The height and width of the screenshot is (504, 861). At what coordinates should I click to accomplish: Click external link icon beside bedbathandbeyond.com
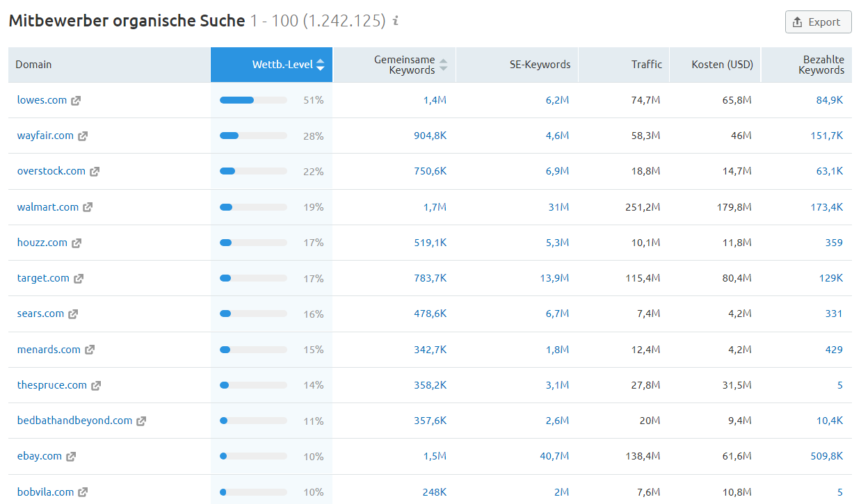[x=141, y=421]
